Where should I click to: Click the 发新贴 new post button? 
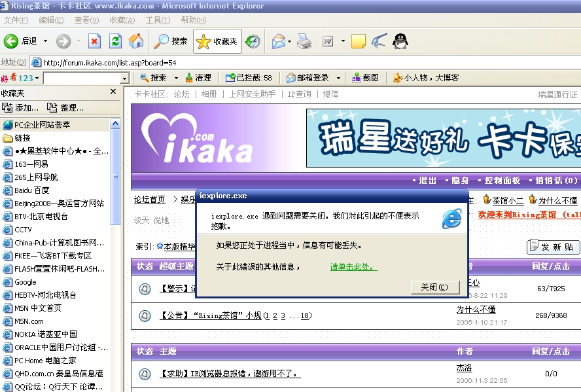point(553,247)
